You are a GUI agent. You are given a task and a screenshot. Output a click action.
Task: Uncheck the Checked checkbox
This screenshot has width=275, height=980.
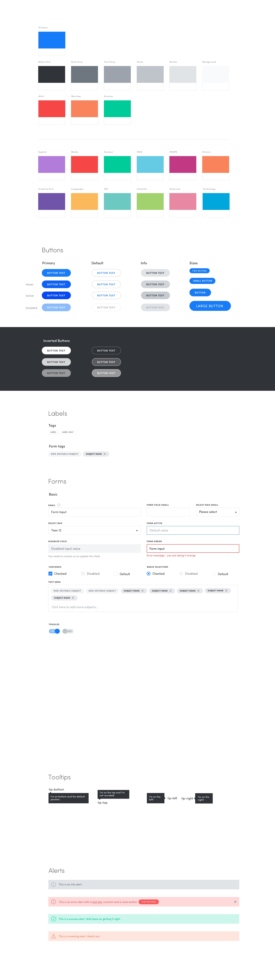(50, 573)
